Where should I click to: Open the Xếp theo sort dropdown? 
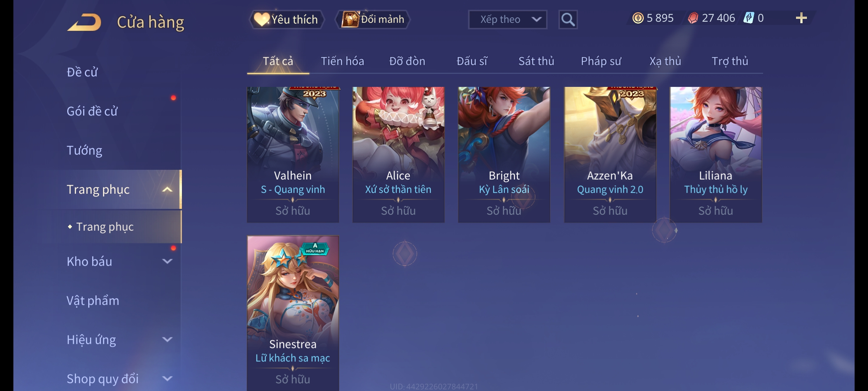tap(507, 20)
